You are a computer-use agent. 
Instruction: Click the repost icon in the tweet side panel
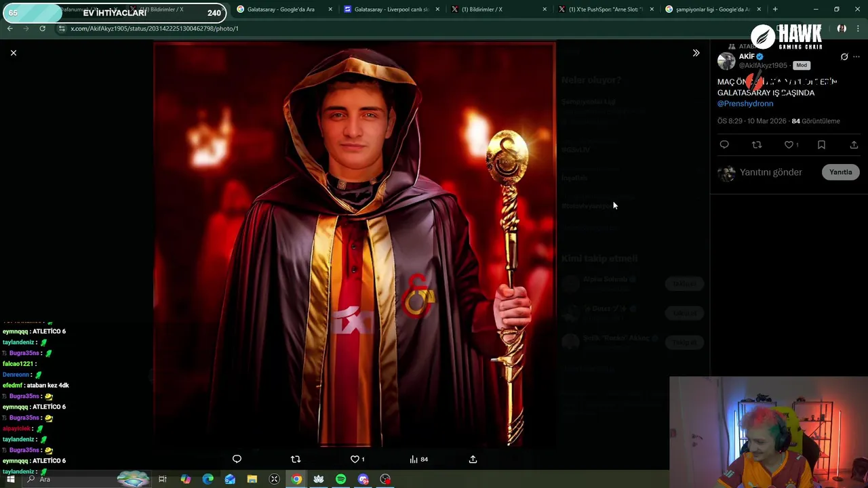[x=757, y=144]
